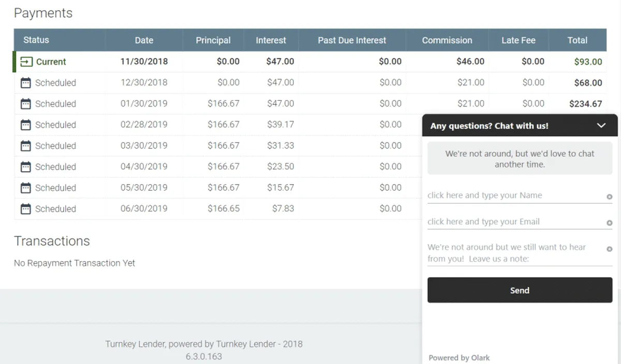The width and height of the screenshot is (621, 364).
Task: Click calendar icon for 04/30/2019 payment
Action: (25, 167)
